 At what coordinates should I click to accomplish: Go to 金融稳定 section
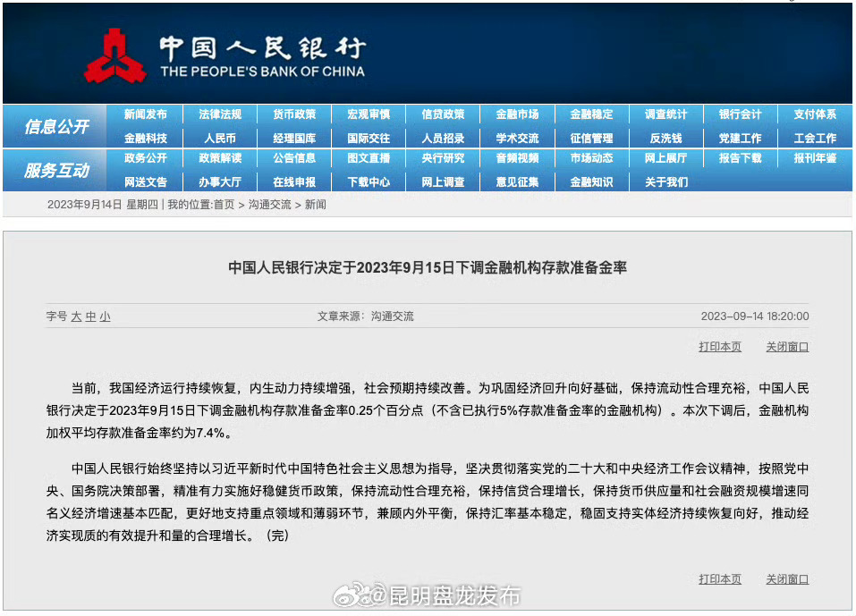pos(591,114)
